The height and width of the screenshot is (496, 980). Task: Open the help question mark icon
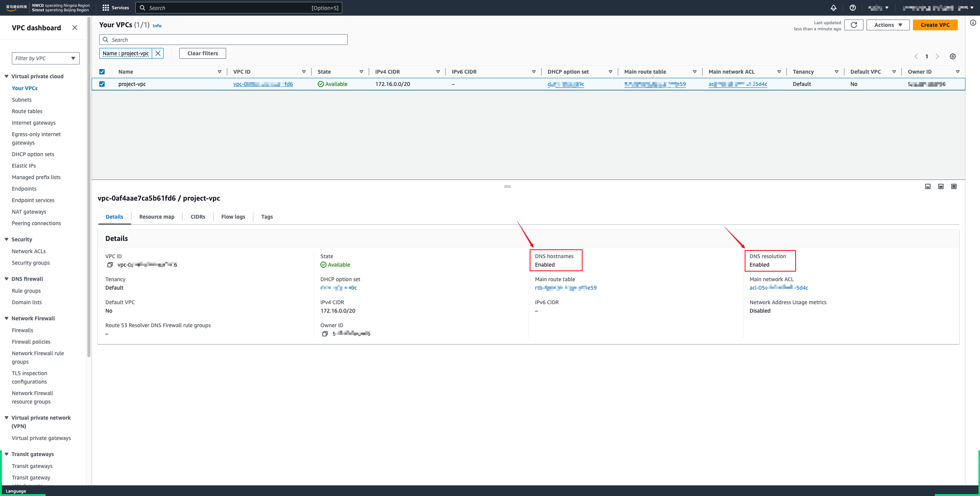852,8
